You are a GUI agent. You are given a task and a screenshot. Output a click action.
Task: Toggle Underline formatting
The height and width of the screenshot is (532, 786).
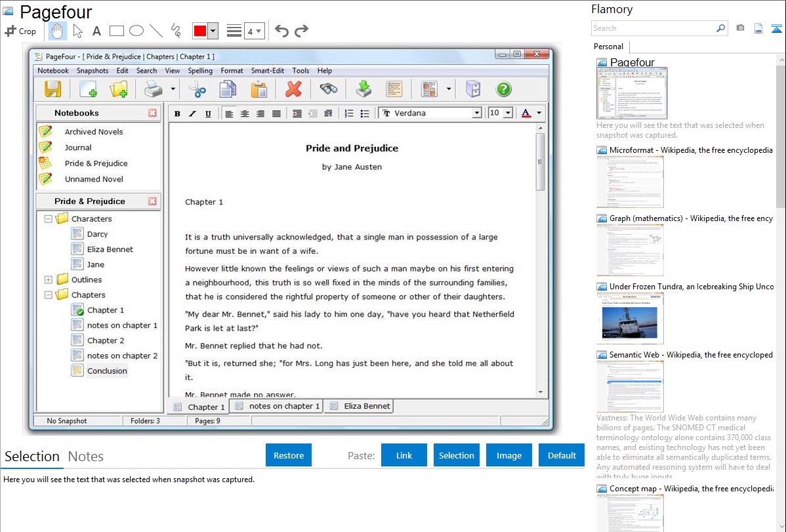coord(208,114)
